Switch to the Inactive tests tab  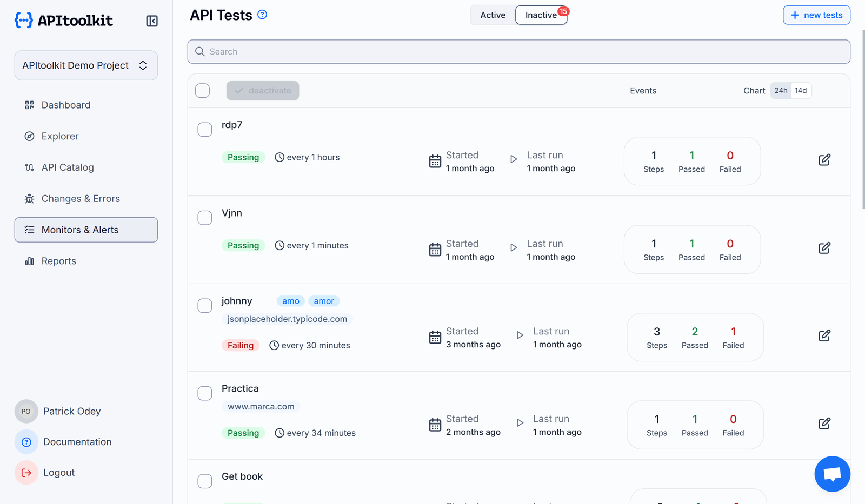point(541,15)
